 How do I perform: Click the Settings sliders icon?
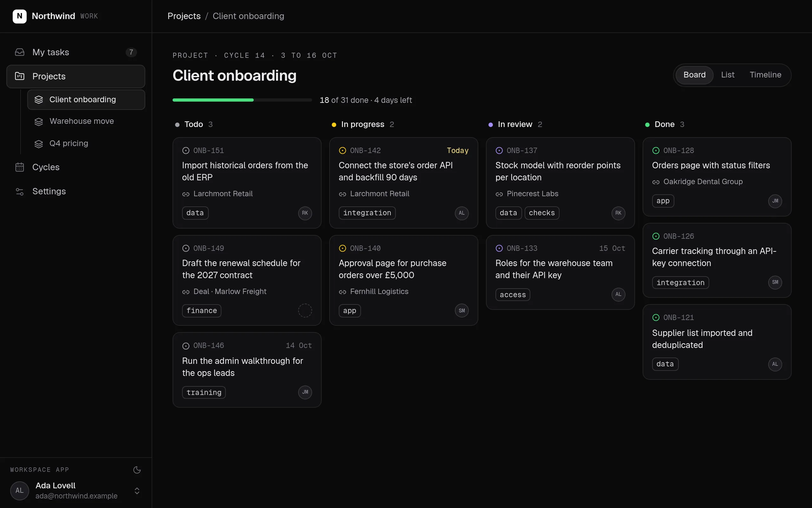pos(20,191)
